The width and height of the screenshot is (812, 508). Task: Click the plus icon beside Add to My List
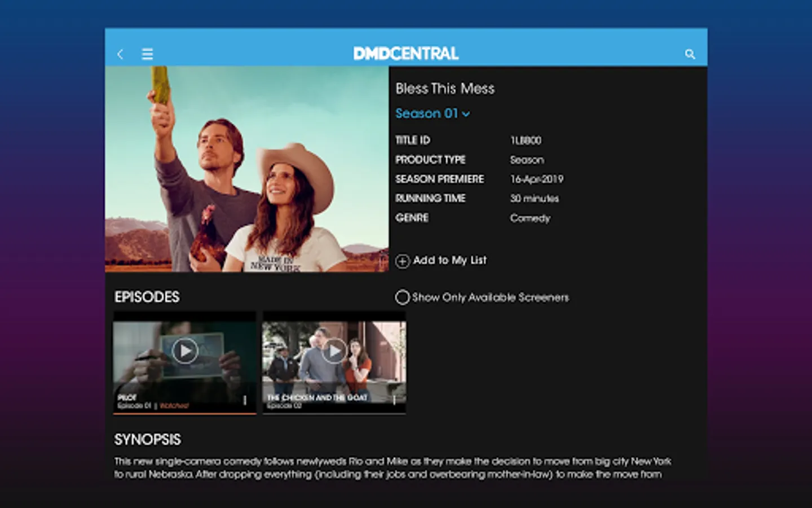pos(402,261)
